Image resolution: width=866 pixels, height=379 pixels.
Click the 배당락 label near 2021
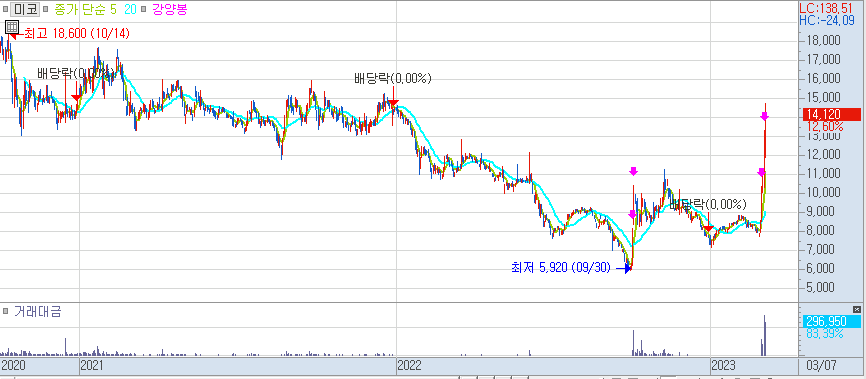[76, 73]
